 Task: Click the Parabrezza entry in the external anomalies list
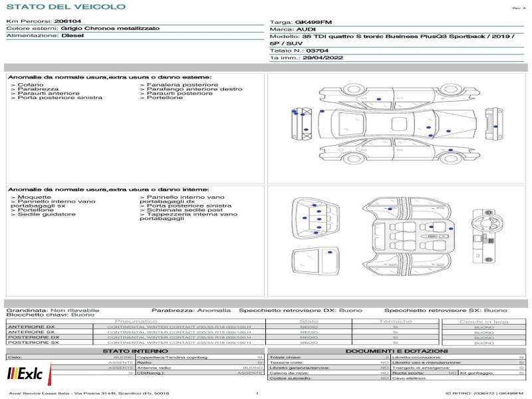pos(38,89)
